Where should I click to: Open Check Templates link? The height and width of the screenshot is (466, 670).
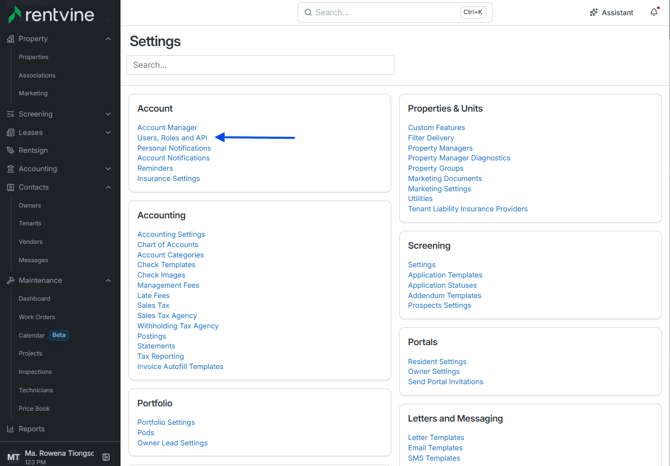166,264
